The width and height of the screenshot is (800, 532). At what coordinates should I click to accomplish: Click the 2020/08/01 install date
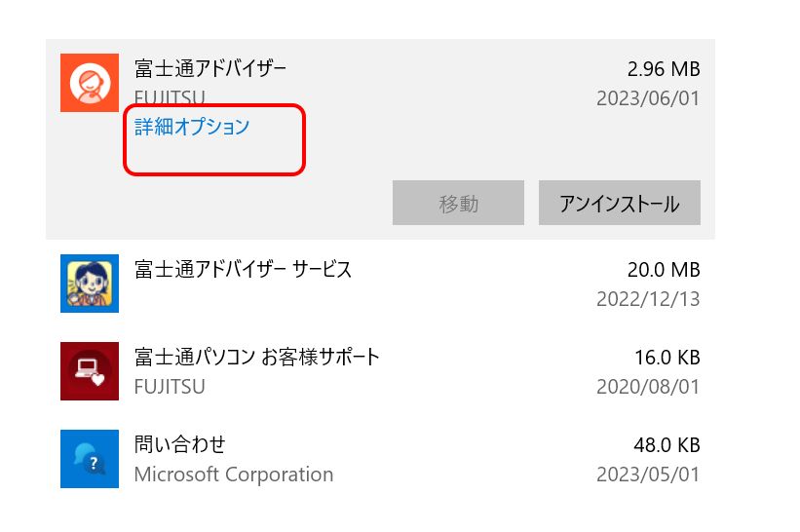[648, 387]
